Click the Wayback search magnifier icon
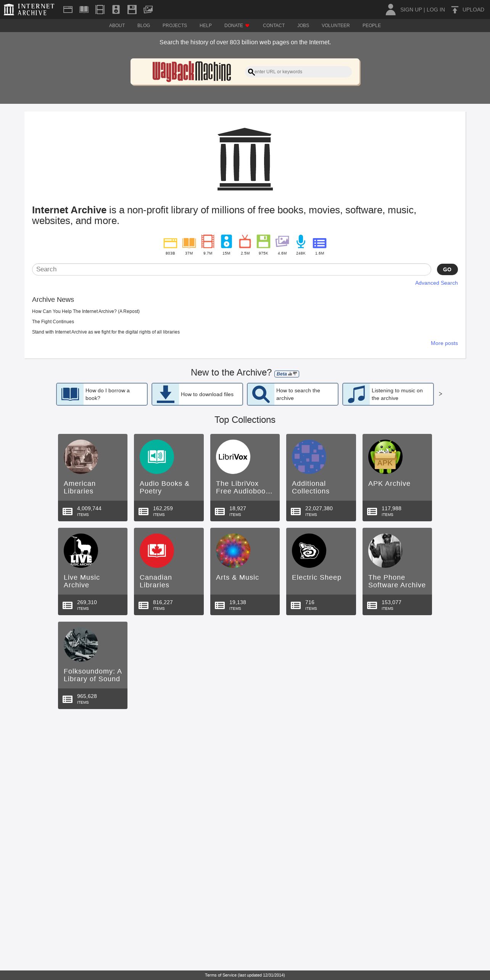The image size is (490, 980). coord(251,72)
